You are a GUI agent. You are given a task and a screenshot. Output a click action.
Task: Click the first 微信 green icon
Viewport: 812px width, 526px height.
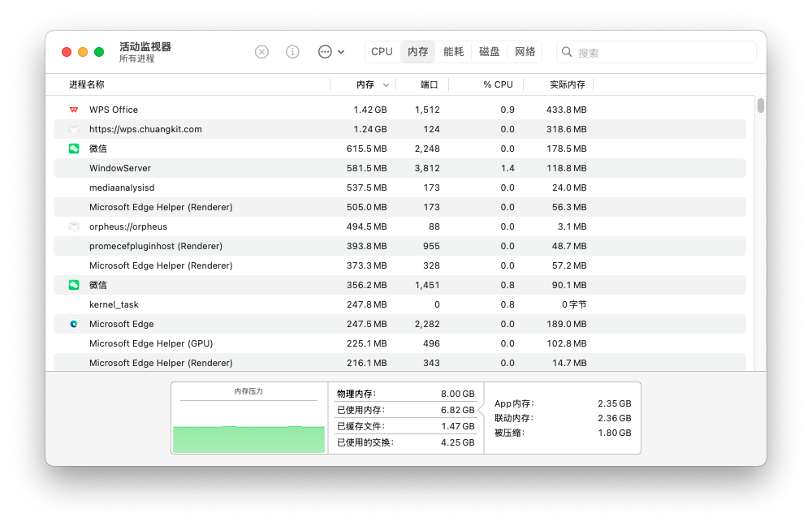(74, 149)
